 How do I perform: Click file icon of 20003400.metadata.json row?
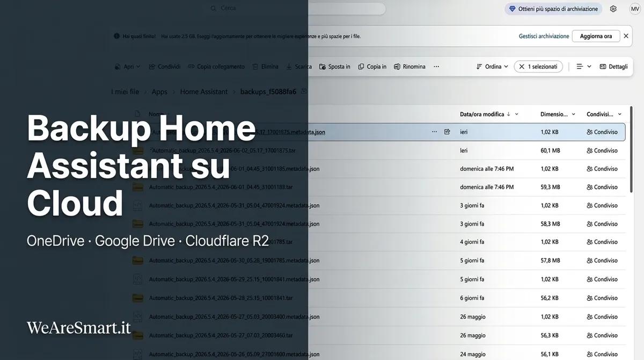coord(138,316)
